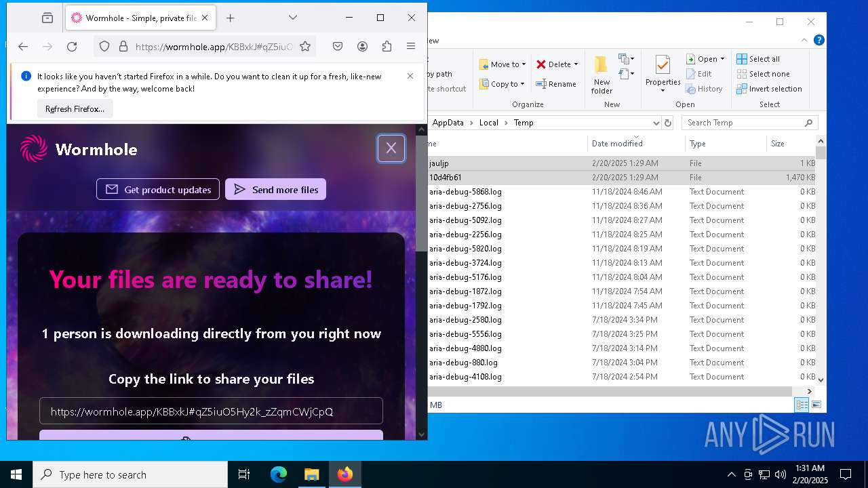Image resolution: width=868 pixels, height=488 pixels.
Task: Click the Firefox address bar URL
Action: pyautogui.click(x=214, y=46)
